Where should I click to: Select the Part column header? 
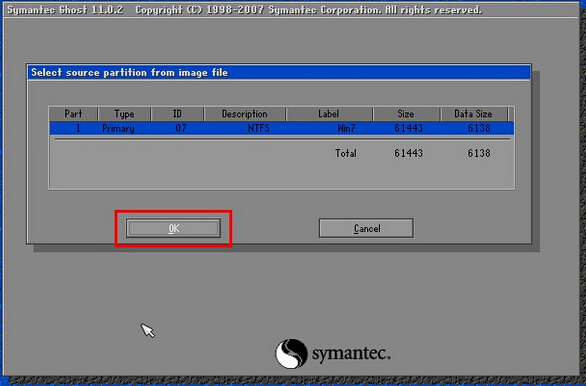(73, 114)
